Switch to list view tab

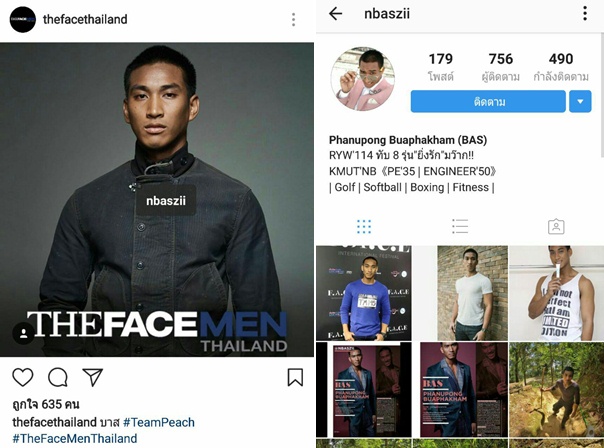(x=460, y=227)
